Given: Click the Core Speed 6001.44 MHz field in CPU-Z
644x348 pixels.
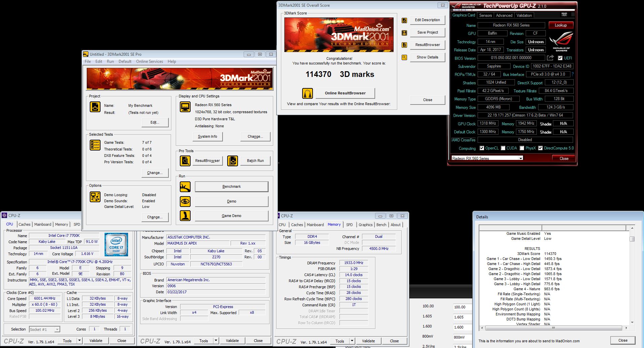Looking at the screenshot, I should (45, 298).
